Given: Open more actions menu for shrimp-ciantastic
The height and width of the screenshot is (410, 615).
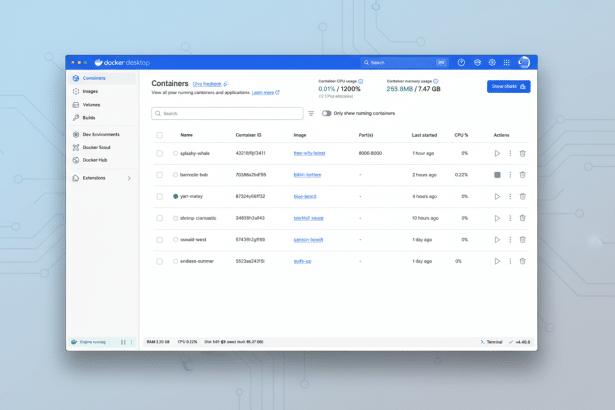Looking at the screenshot, I should click(510, 218).
